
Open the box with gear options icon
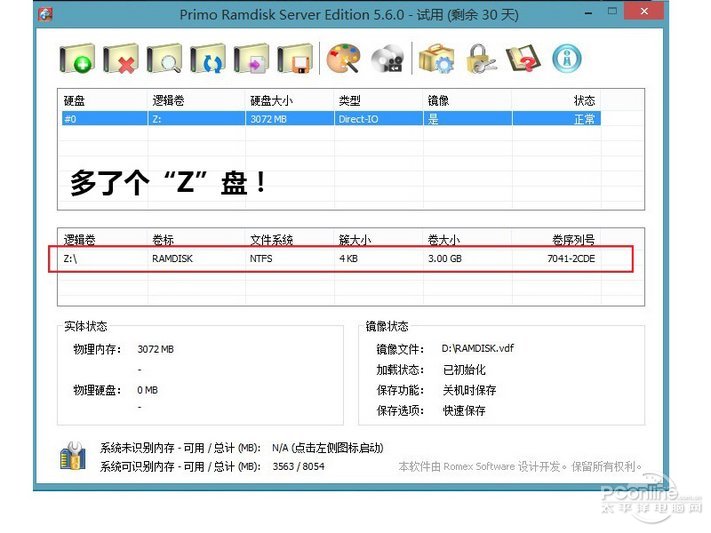(436, 58)
